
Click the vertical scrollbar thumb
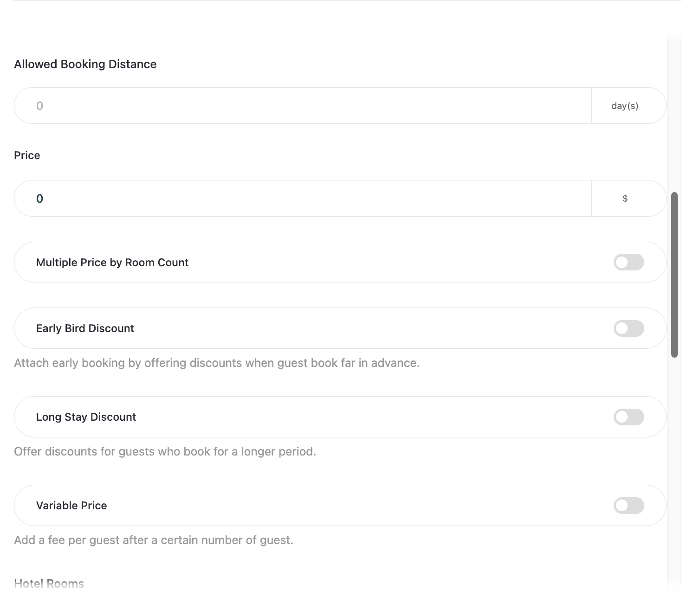674,274
